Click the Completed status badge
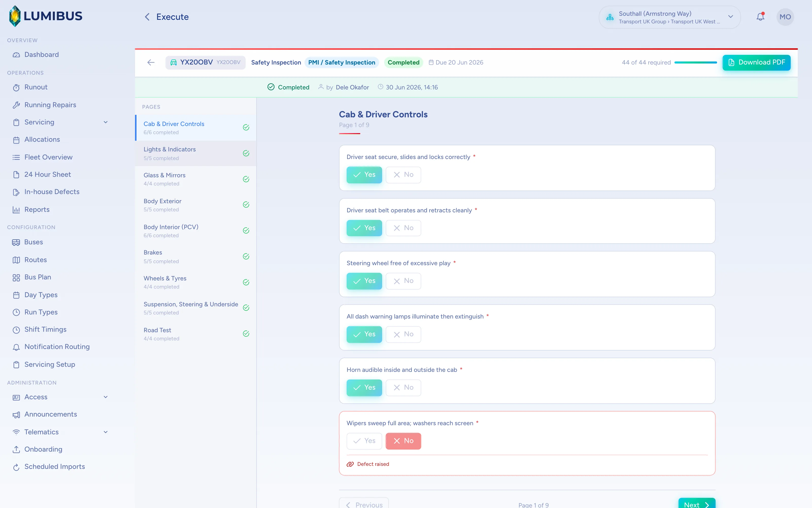The image size is (812, 508). (x=403, y=62)
